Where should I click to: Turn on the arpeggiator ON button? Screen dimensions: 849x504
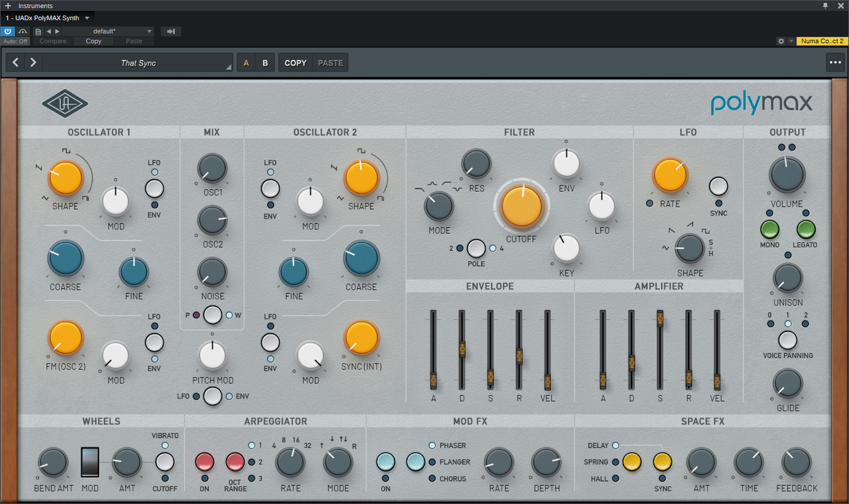coord(205,462)
